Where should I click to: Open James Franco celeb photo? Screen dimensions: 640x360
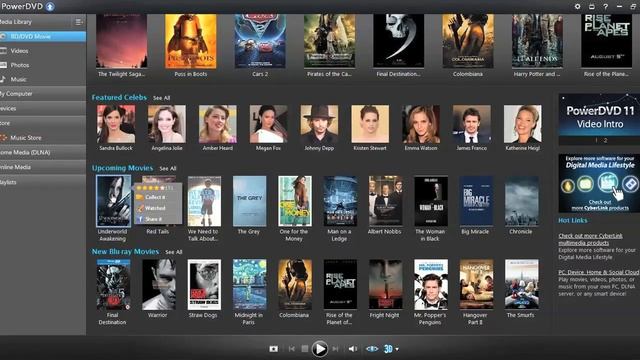click(471, 124)
